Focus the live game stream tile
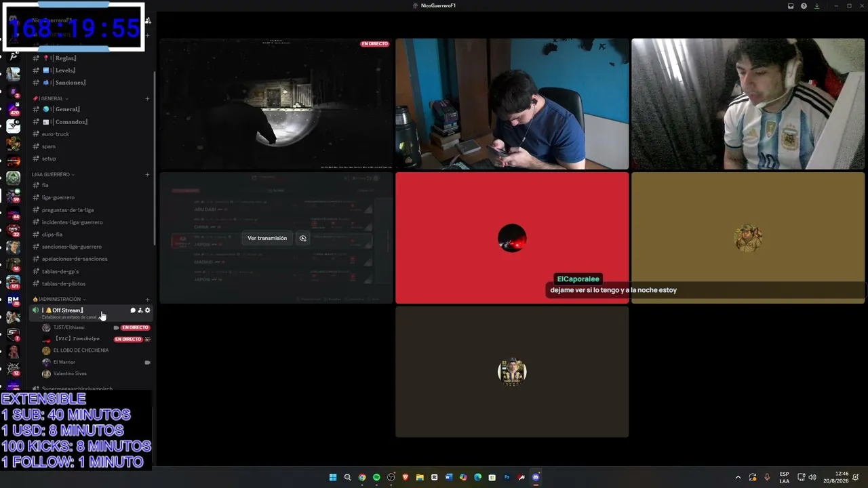The image size is (868, 488). pos(276,104)
